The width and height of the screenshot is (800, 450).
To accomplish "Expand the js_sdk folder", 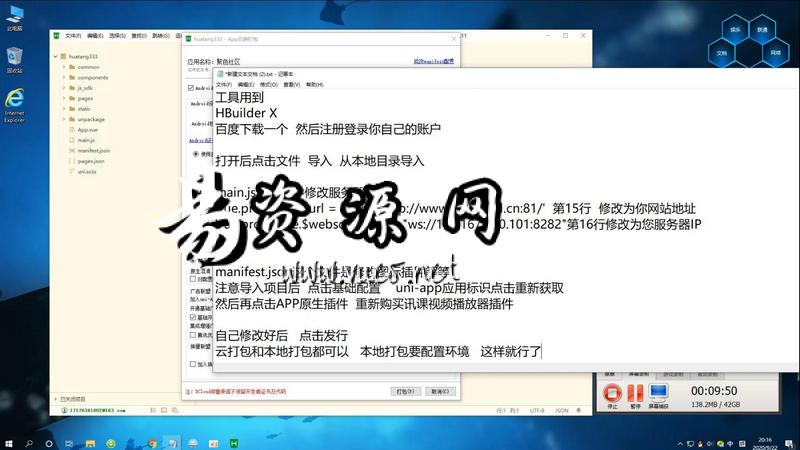I will pos(64,88).
